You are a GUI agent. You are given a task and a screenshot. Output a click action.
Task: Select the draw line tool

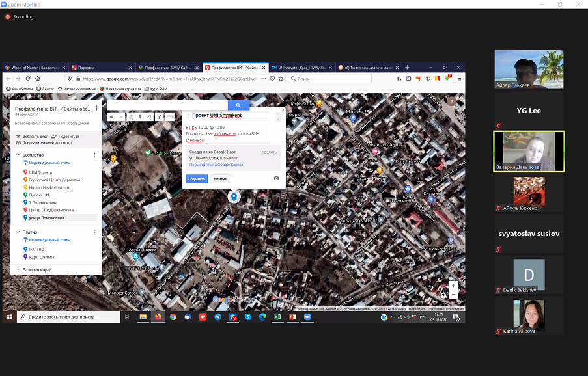point(149,117)
